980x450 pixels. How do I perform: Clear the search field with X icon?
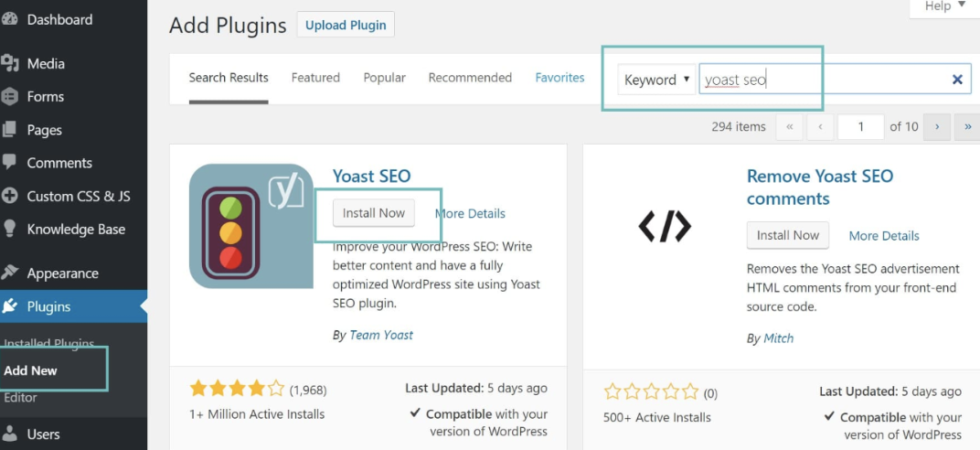tap(957, 80)
